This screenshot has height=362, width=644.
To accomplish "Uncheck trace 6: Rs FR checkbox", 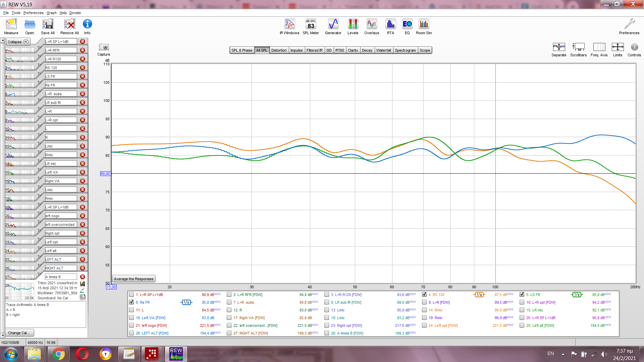I will tap(131, 302).
